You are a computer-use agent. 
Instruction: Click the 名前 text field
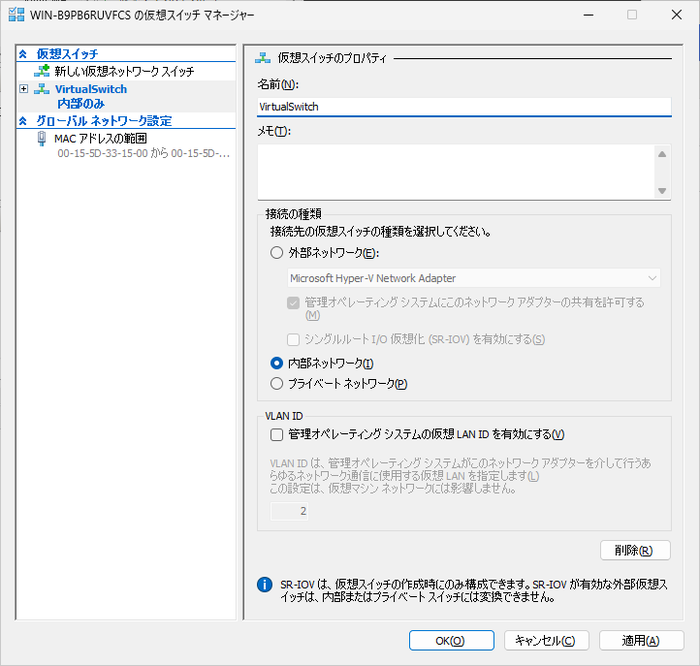click(x=463, y=106)
